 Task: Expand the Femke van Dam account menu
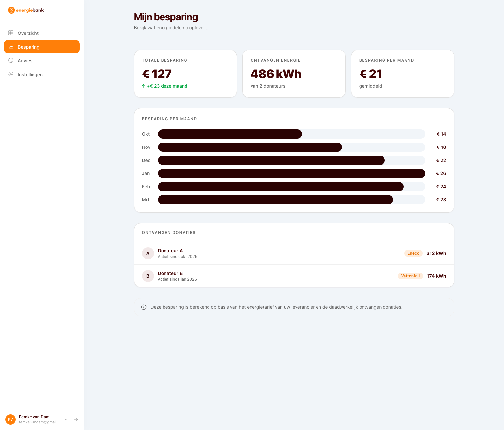pos(65,419)
